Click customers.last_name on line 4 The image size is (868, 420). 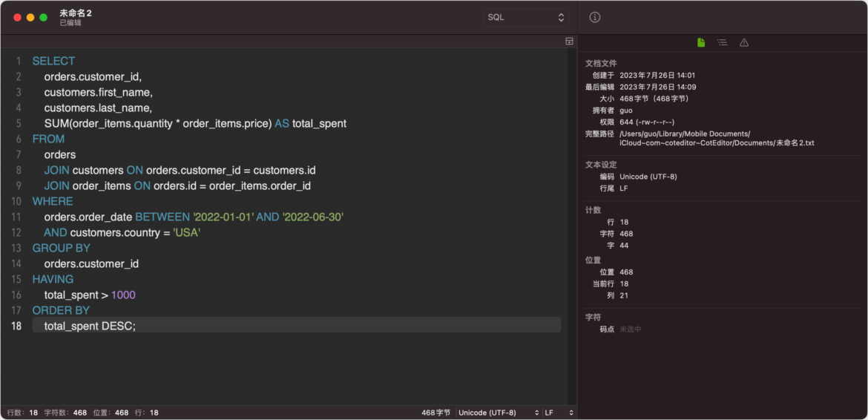point(98,108)
